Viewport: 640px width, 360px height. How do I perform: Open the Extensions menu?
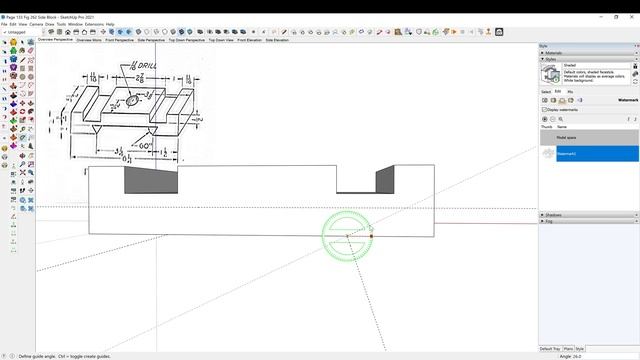(x=94, y=24)
